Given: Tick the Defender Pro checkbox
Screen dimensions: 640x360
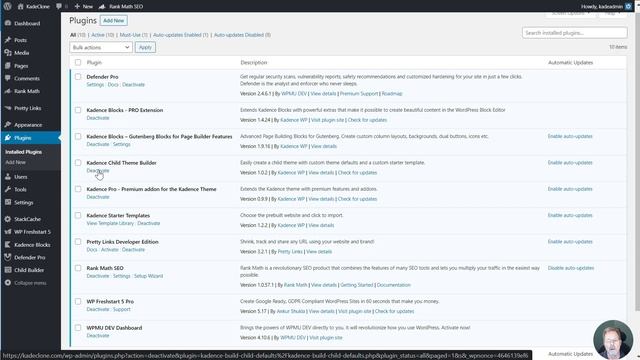Looking at the screenshot, I should 78,77.
